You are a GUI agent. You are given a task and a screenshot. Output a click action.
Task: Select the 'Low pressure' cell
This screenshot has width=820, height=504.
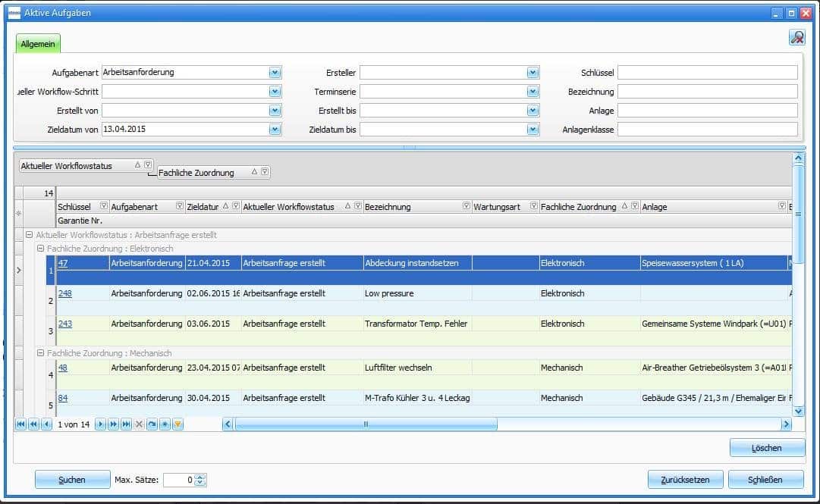417,293
